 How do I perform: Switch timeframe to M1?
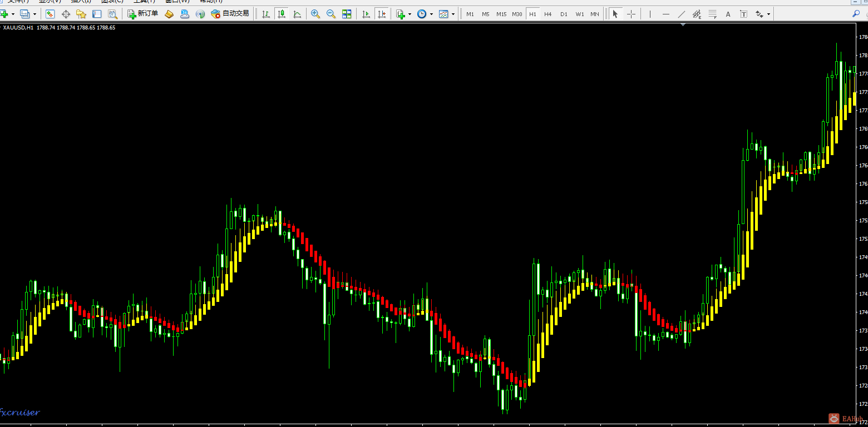click(470, 14)
